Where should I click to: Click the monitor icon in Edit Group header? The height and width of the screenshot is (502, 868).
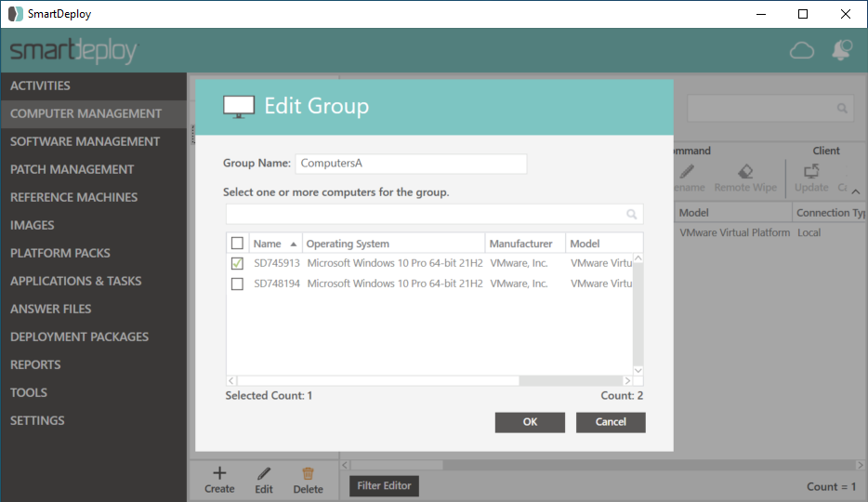239,107
